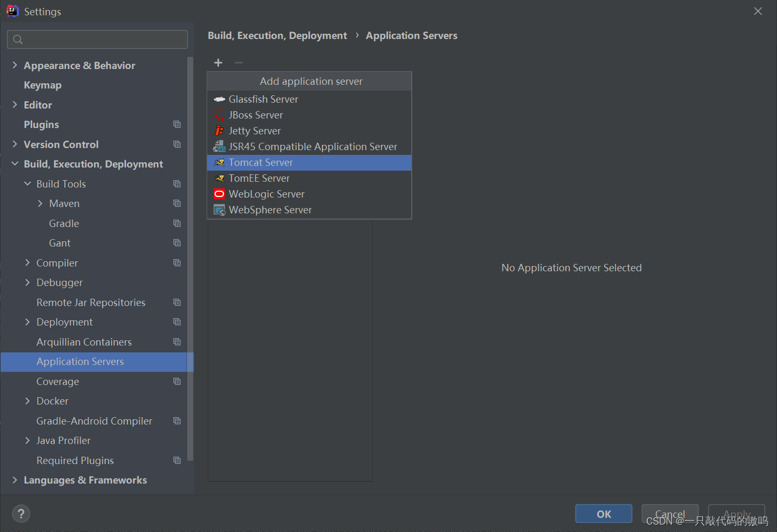777x532 pixels.
Task: Click the IntelliJ logo in title bar
Action: [13, 11]
